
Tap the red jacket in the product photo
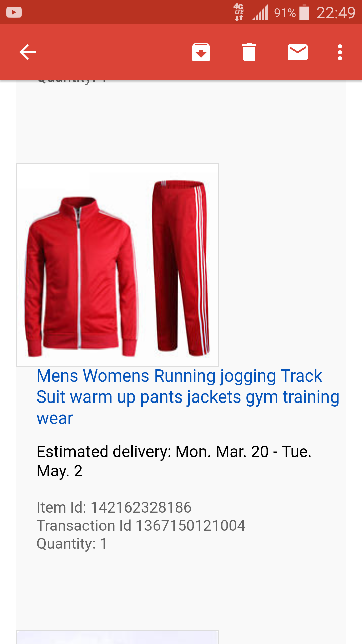[x=81, y=276]
